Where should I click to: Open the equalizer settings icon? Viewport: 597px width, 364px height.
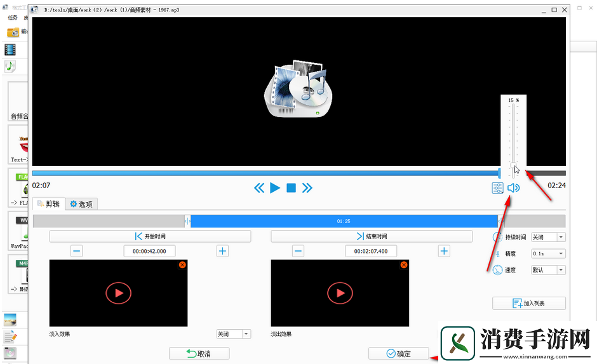[x=497, y=188]
